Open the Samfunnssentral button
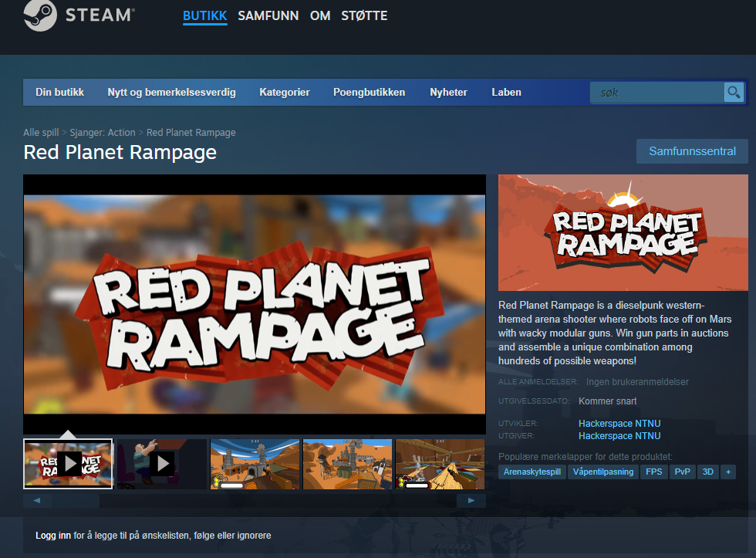 pos(693,151)
